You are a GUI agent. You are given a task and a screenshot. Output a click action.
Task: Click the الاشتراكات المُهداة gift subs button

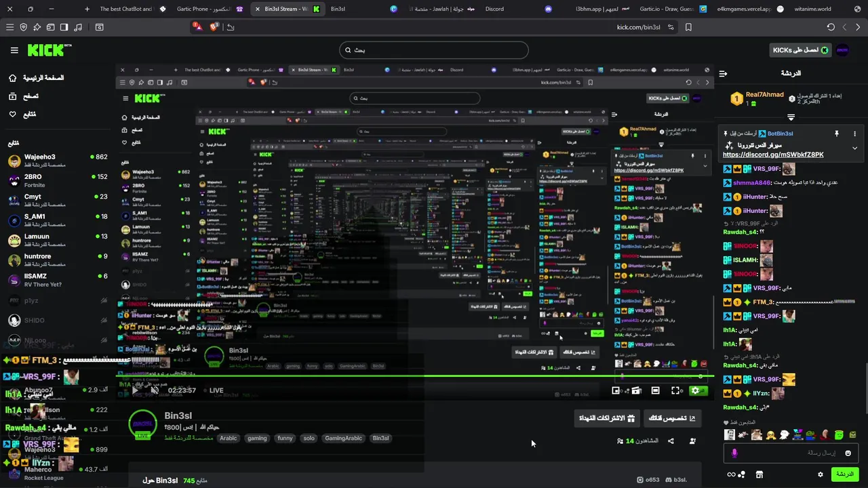coord(607,418)
